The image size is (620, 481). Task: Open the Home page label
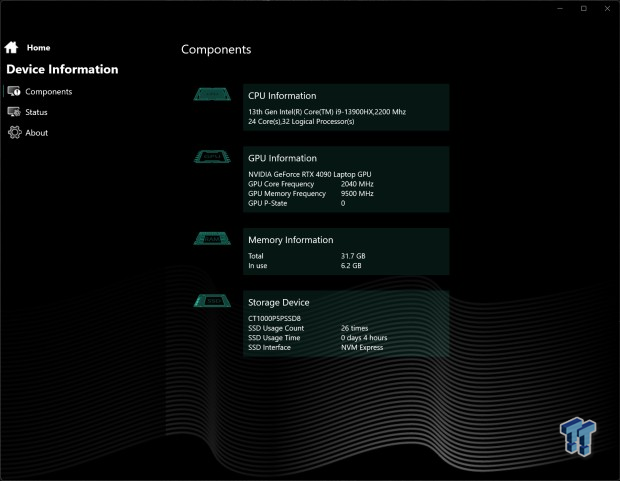(x=38, y=48)
